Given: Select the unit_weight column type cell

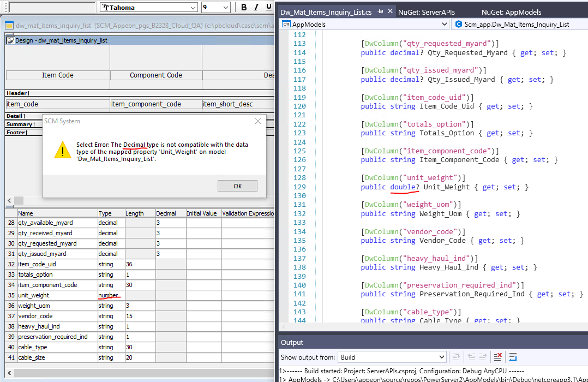Looking at the screenshot, I should [x=111, y=295].
